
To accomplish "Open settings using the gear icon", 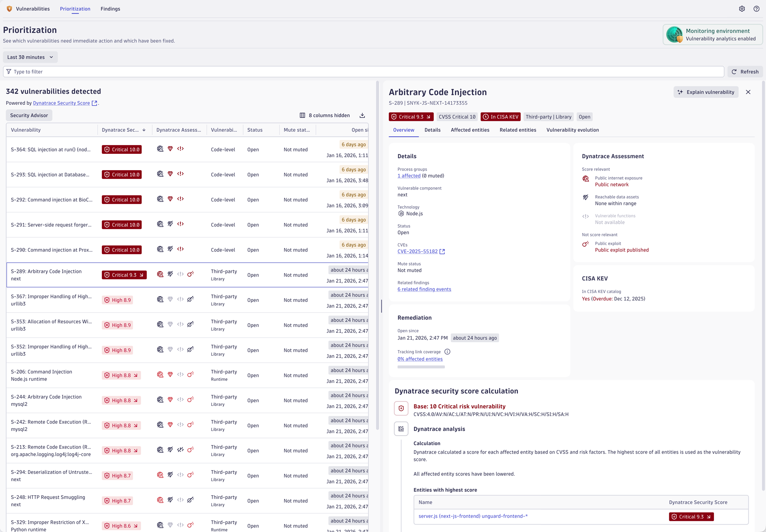I will click(742, 9).
